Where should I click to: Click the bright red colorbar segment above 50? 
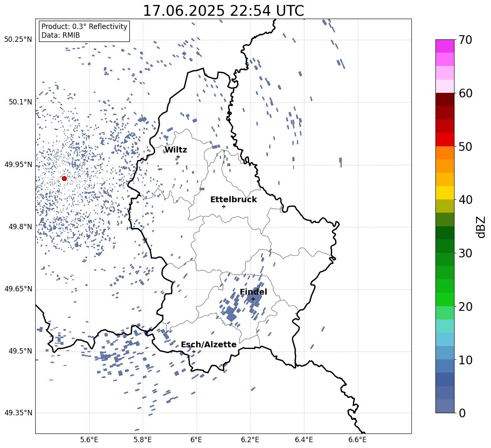pyautogui.click(x=445, y=140)
